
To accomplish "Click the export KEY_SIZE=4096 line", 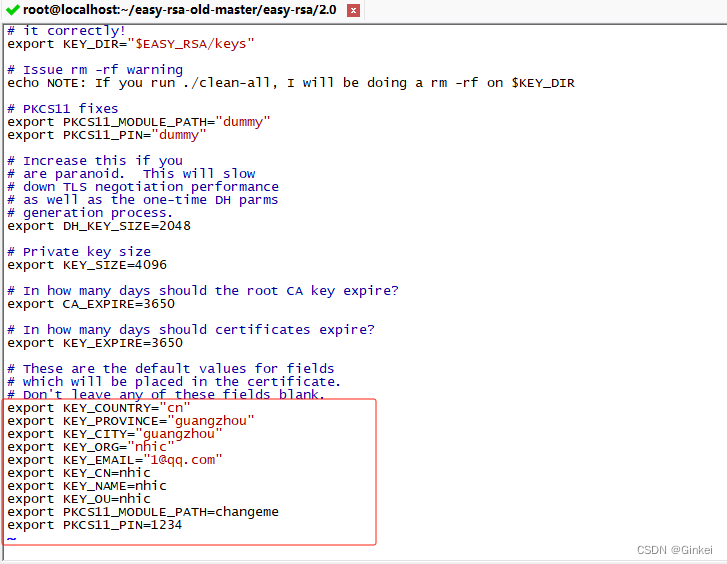I will [87, 264].
